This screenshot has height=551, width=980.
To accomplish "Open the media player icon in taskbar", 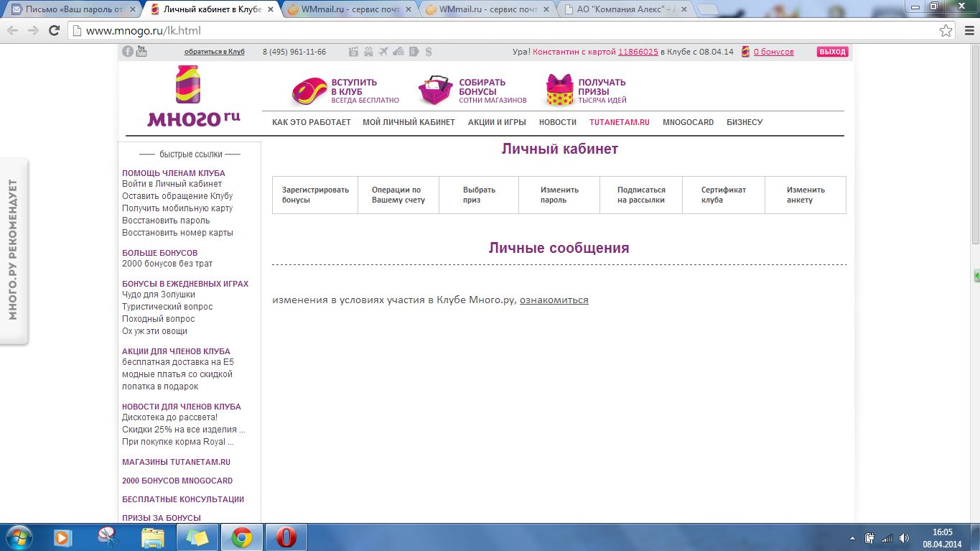I will click(x=63, y=537).
